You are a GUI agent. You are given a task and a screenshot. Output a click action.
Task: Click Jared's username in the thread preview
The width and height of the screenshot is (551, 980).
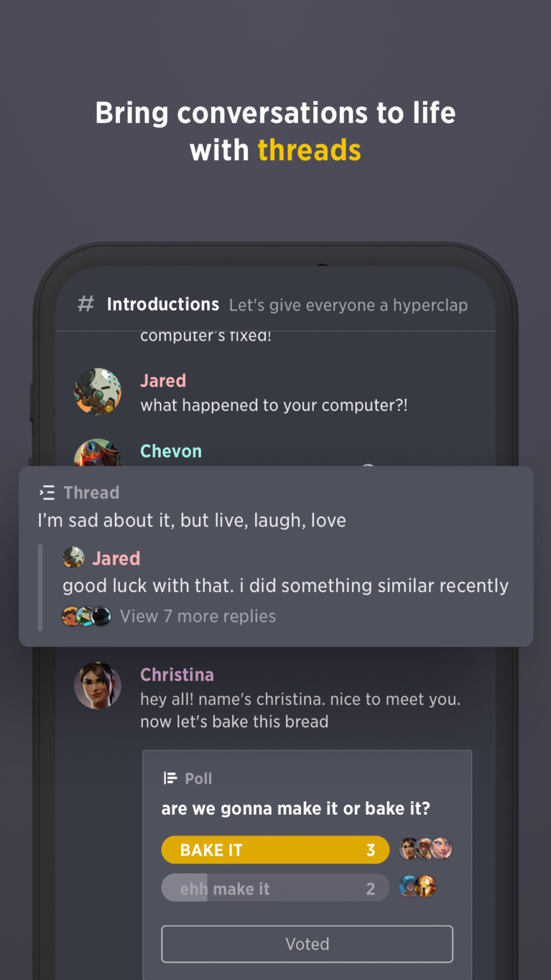(117, 558)
